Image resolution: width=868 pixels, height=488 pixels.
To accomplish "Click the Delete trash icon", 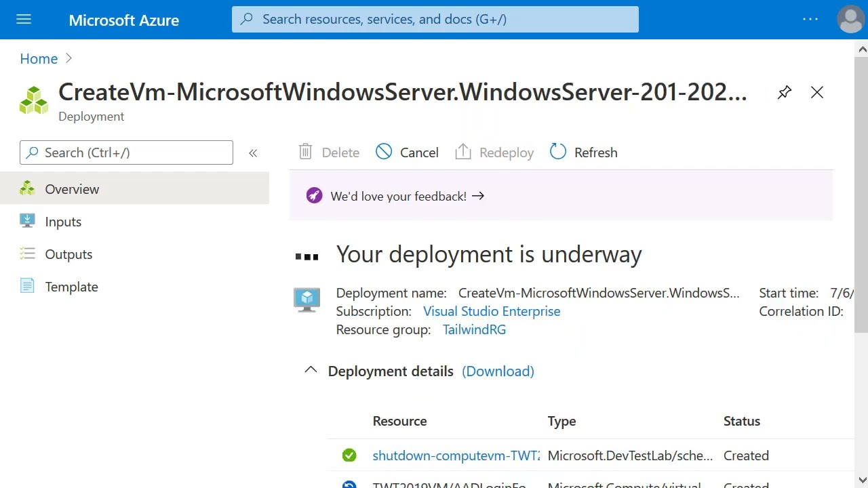I will (x=306, y=152).
